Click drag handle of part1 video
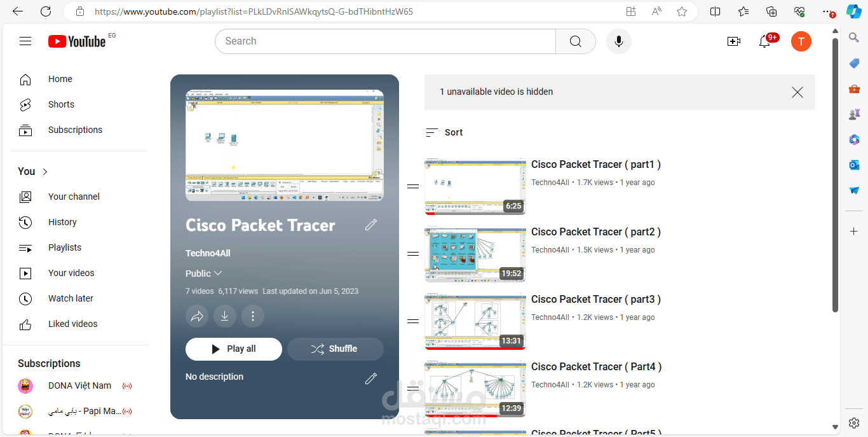 click(413, 186)
